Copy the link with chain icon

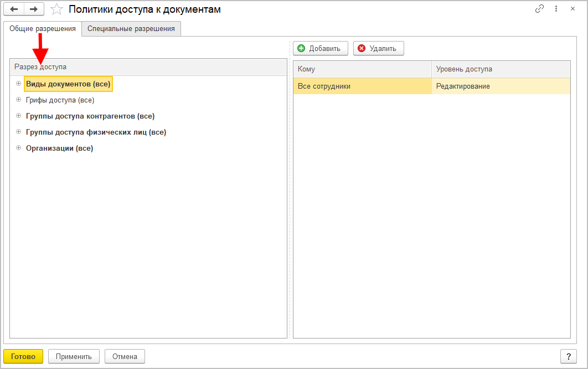coord(539,9)
